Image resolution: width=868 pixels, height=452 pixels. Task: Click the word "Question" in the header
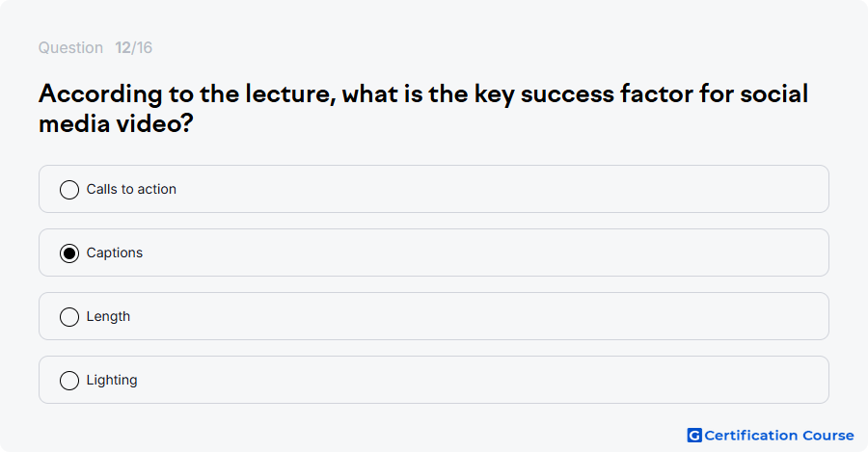(70, 47)
